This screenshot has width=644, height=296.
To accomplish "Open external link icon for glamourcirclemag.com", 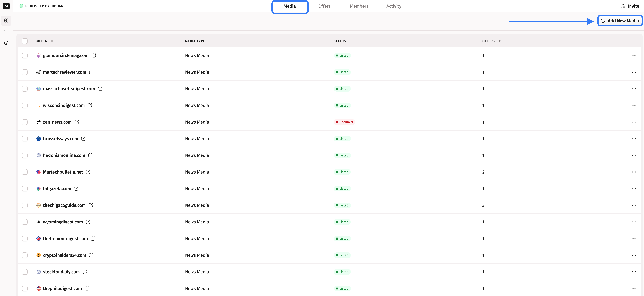I will tap(94, 55).
